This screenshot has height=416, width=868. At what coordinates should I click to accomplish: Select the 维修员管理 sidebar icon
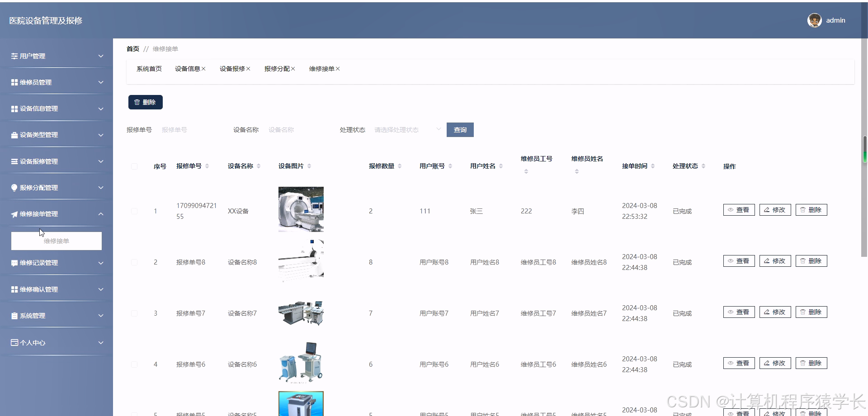tap(14, 82)
